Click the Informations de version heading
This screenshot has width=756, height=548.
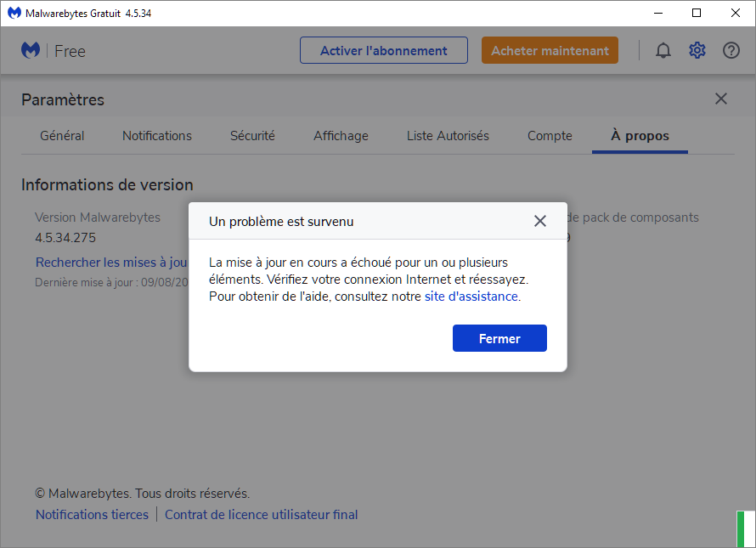[107, 184]
